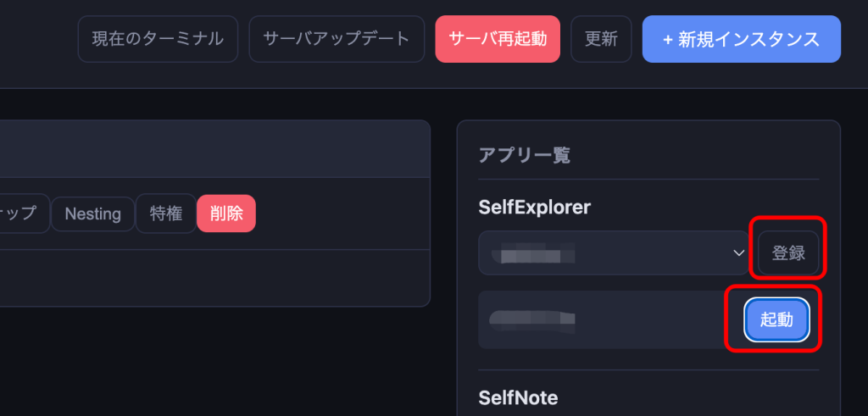Click the red サーバ再起動 button
The width and height of the screenshot is (868, 416).
click(498, 39)
